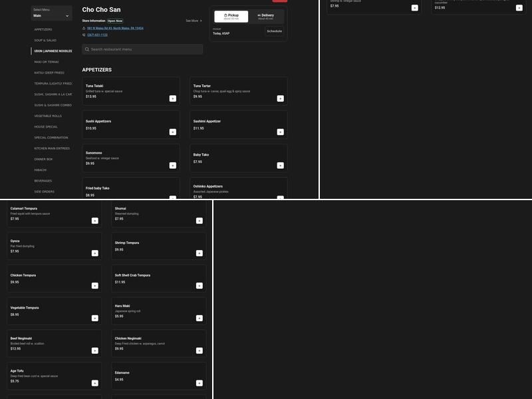532x399 pixels.
Task: Add Tuna Tartar using its plus icon
Action: click(x=280, y=98)
